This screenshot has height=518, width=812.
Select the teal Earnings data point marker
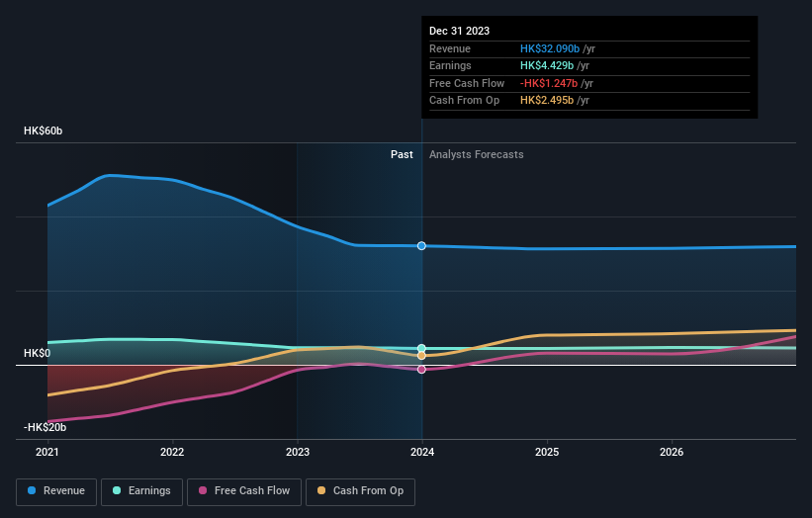click(x=421, y=348)
